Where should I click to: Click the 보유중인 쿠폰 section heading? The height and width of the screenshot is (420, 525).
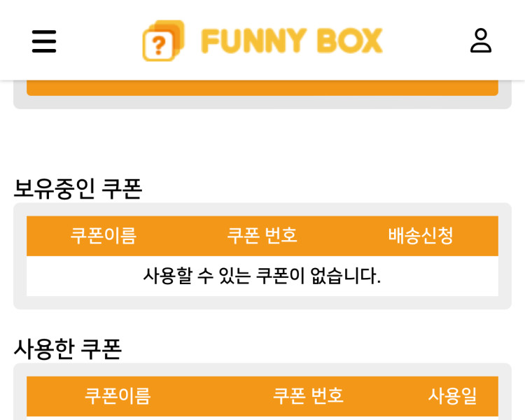coord(78,188)
